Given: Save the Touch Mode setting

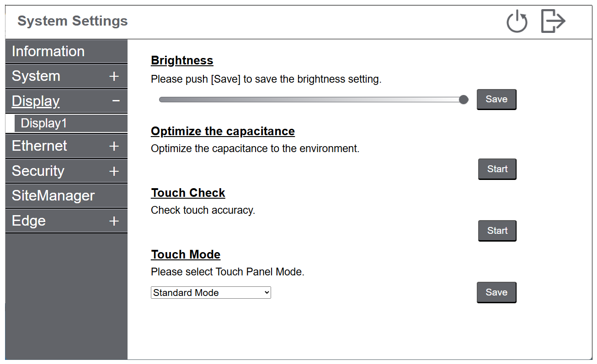Looking at the screenshot, I should click(x=496, y=292).
